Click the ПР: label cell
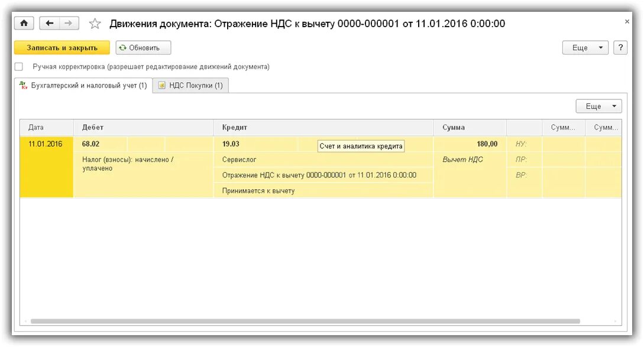Image resolution: width=644 pixels, height=347 pixels. (525, 160)
